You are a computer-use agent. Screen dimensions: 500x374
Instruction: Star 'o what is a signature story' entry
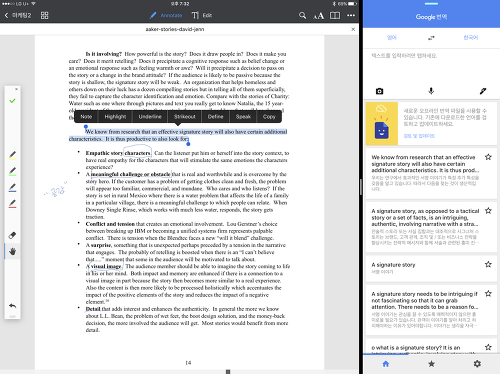tap(488, 347)
